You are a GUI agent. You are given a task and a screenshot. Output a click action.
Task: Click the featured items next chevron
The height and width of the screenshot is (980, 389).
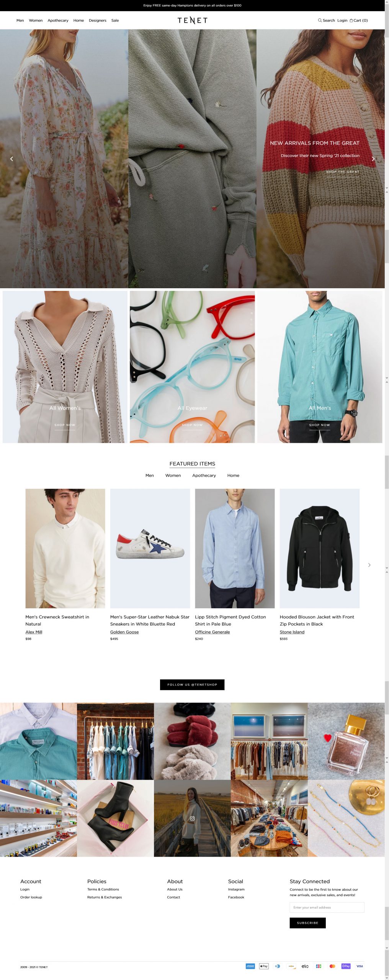(x=369, y=565)
